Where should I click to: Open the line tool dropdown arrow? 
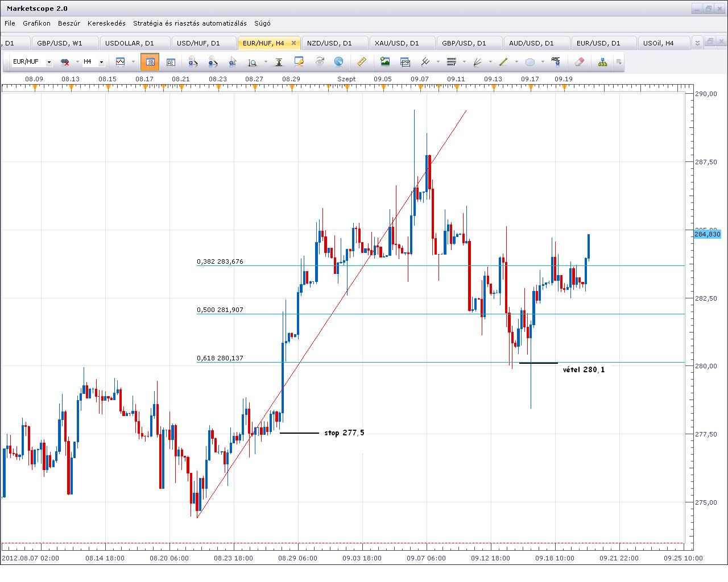click(516, 62)
